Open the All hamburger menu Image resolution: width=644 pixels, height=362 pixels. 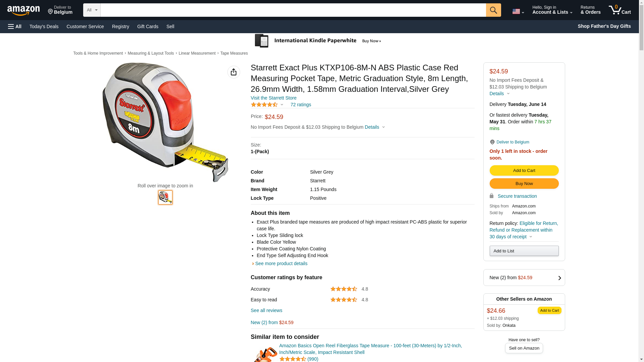point(15,26)
